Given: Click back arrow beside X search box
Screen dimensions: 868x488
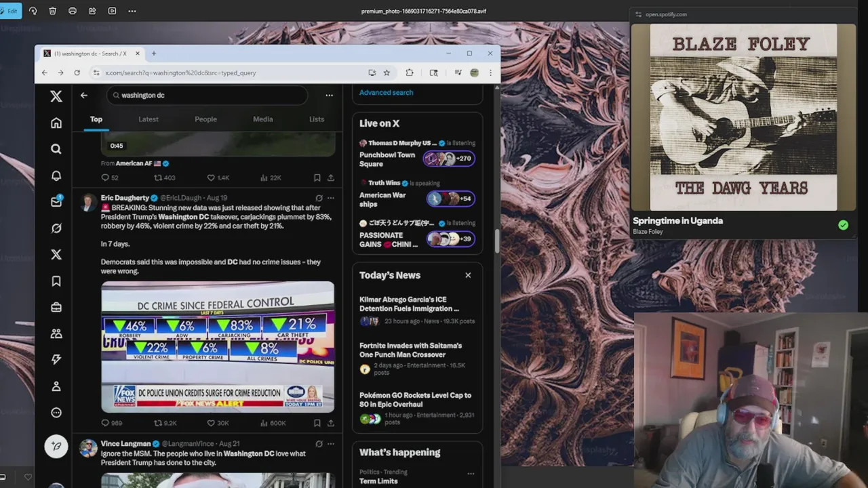Looking at the screenshot, I should tap(84, 96).
